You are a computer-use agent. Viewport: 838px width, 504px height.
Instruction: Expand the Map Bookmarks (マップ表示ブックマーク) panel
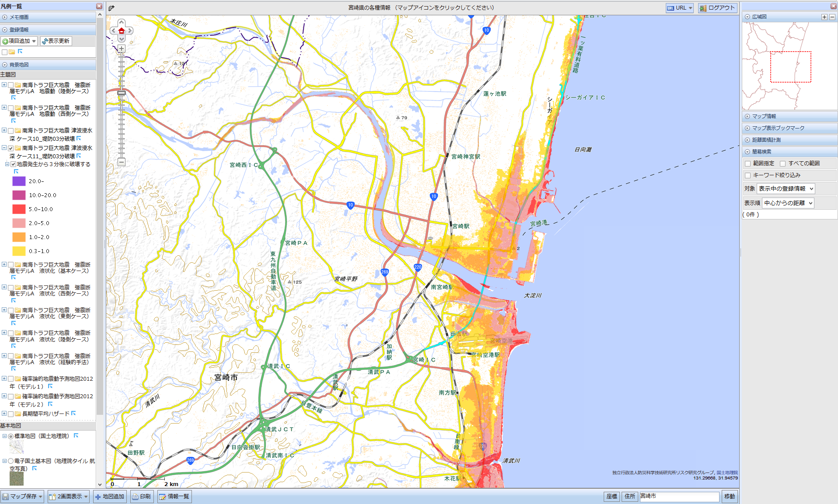click(778, 128)
